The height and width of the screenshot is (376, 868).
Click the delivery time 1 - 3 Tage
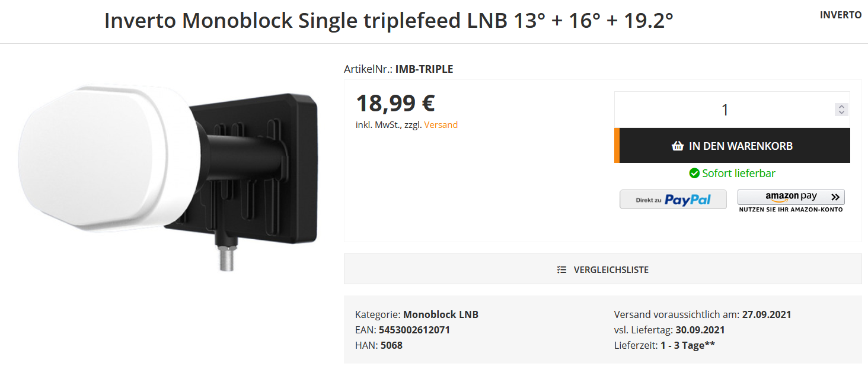(687, 345)
